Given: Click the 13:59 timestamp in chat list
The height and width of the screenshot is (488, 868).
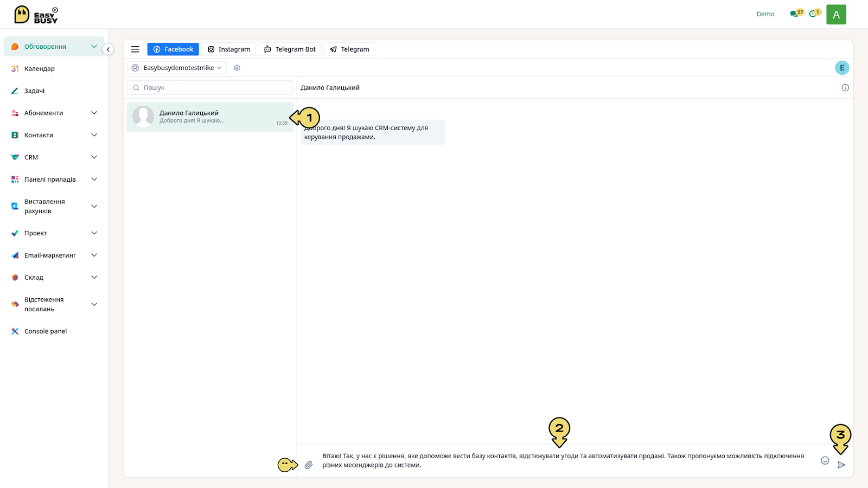Looking at the screenshot, I should pos(282,123).
